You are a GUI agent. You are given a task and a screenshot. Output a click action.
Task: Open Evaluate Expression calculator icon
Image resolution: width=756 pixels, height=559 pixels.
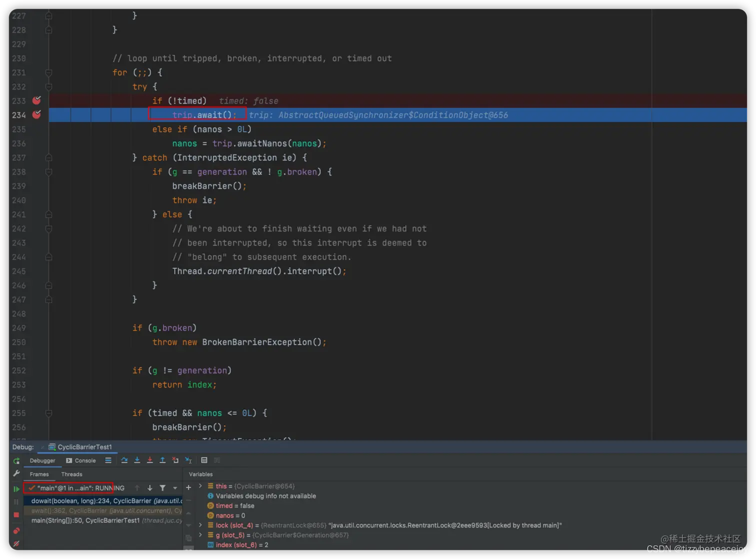click(204, 460)
